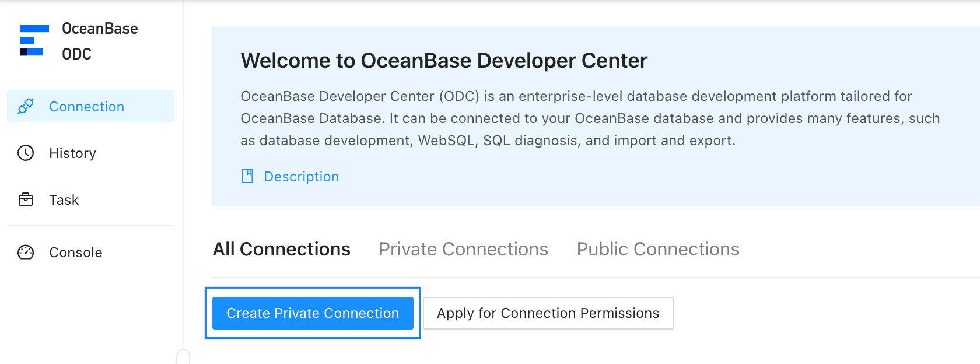The image size is (980, 364).
Task: Click the Task briefcase icon
Action: tap(26, 199)
